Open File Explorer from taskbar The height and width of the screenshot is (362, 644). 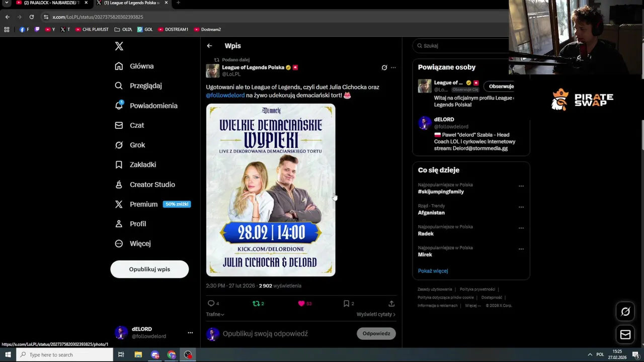click(138, 355)
